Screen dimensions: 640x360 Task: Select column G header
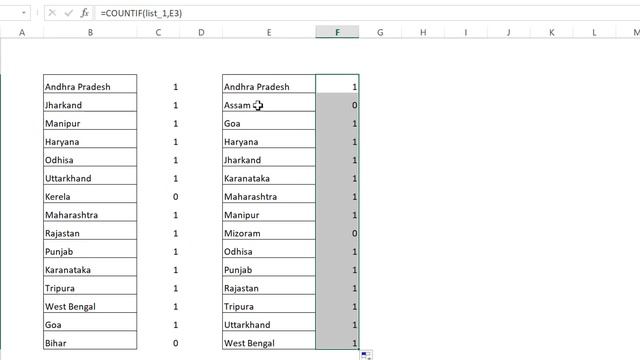click(x=380, y=32)
